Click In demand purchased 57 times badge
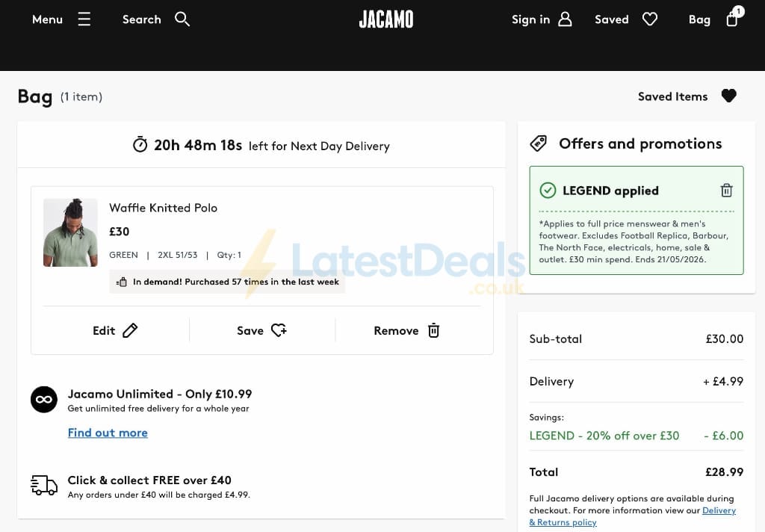Viewport: 765px width, 532px height. tap(227, 282)
